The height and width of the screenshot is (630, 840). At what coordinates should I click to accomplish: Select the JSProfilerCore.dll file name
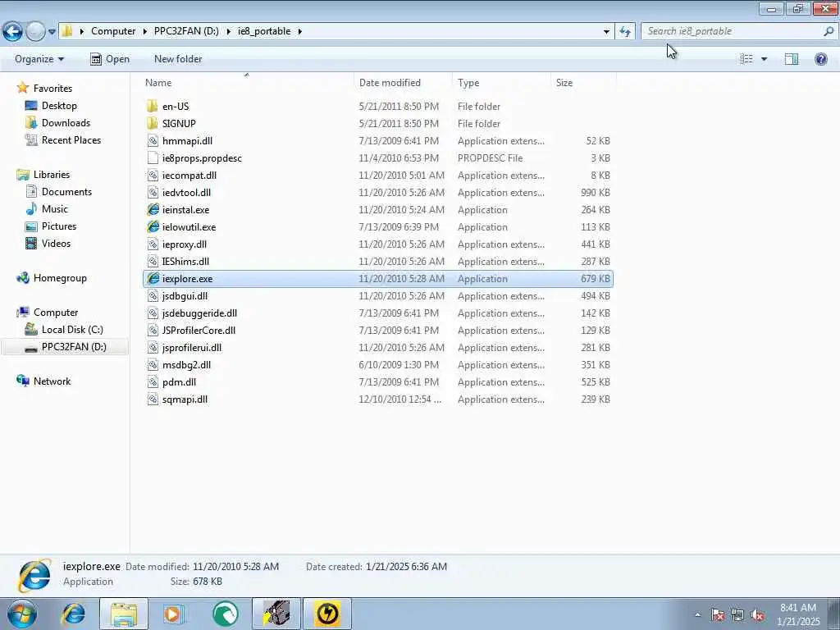click(199, 331)
